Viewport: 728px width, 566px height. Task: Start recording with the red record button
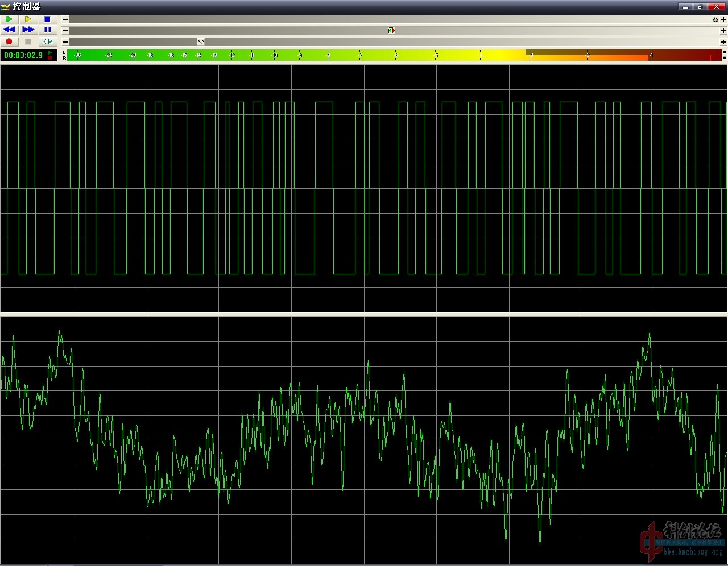click(x=9, y=41)
